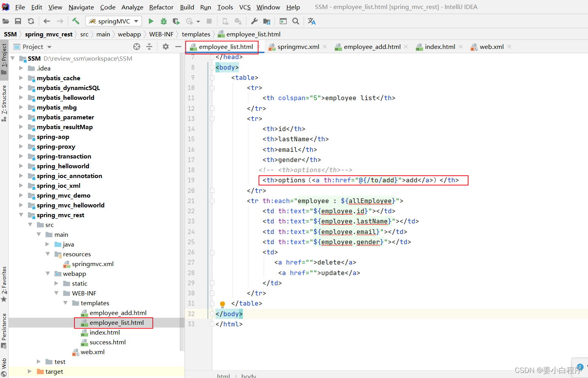Open settings with the wrench icon
The image size is (588, 378).
254,21
